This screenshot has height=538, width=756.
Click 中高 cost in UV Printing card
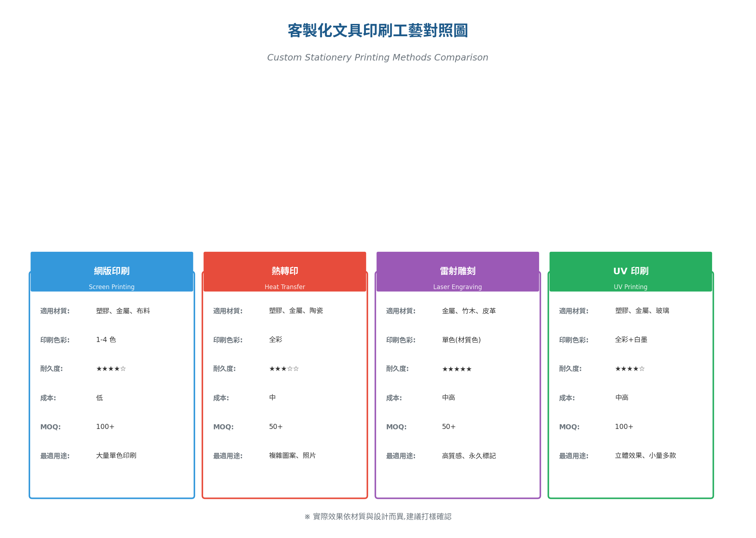(621, 398)
